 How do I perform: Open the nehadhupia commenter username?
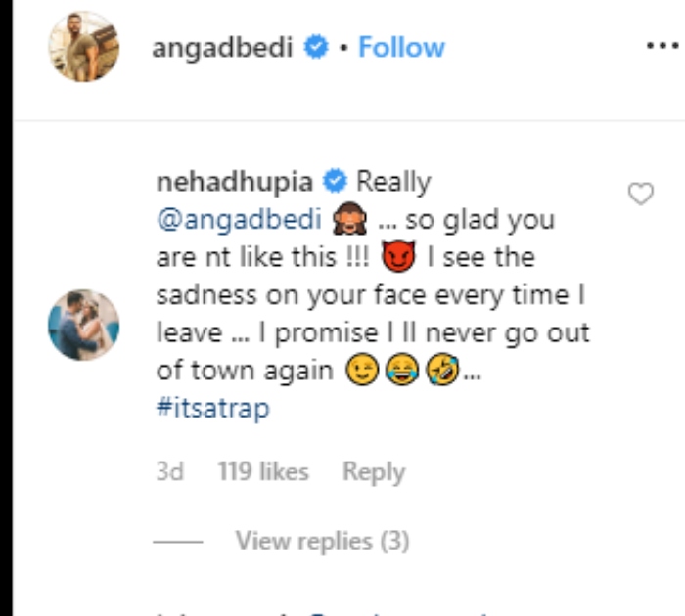(x=234, y=182)
